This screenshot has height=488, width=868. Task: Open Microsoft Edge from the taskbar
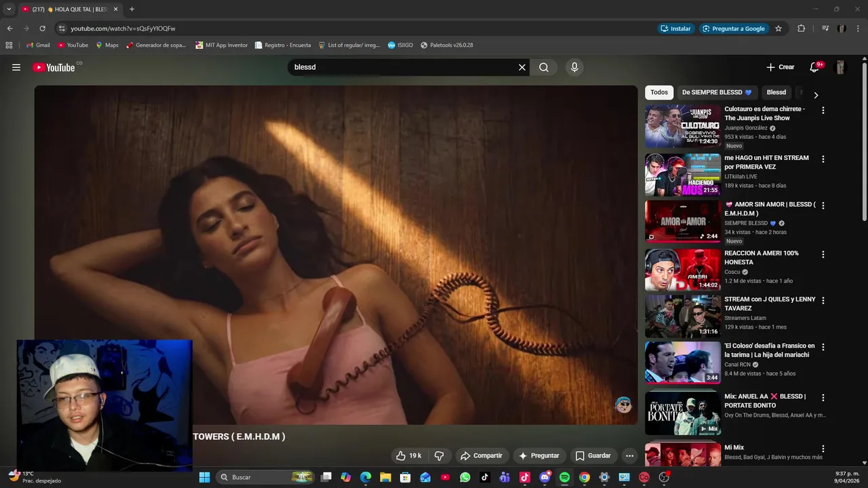(366, 477)
